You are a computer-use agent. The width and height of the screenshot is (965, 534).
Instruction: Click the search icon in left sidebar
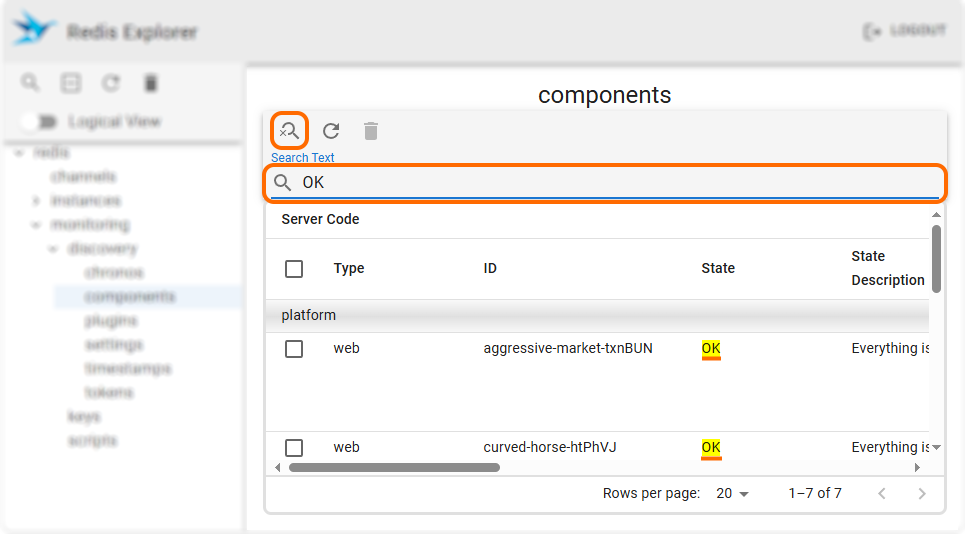click(31, 83)
